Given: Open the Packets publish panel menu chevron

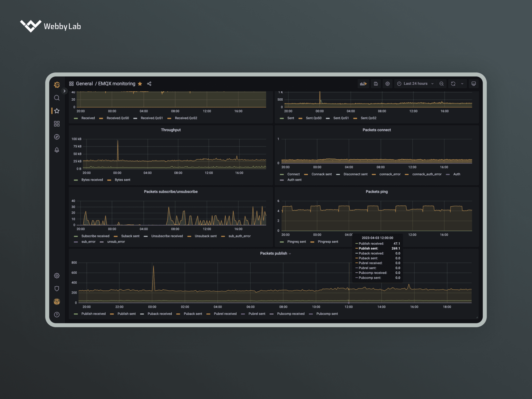Looking at the screenshot, I should coord(290,253).
